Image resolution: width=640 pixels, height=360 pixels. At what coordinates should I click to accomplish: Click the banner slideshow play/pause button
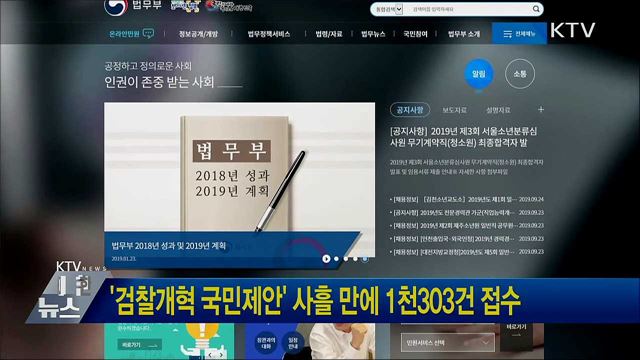click(x=326, y=259)
